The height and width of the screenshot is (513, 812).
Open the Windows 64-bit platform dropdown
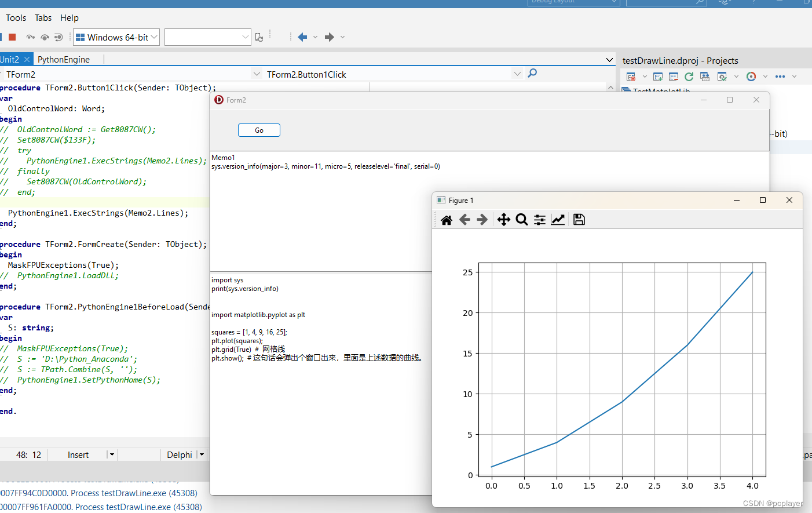tap(116, 37)
